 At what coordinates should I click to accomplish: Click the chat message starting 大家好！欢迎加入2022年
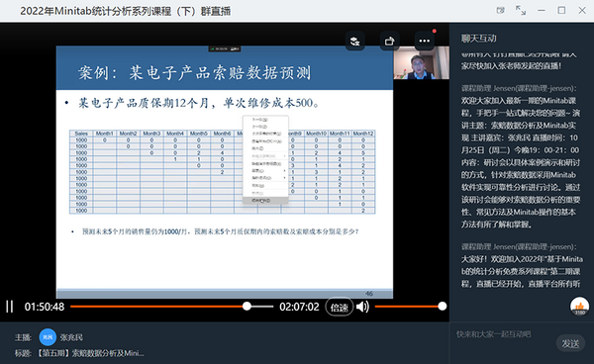tap(522, 271)
